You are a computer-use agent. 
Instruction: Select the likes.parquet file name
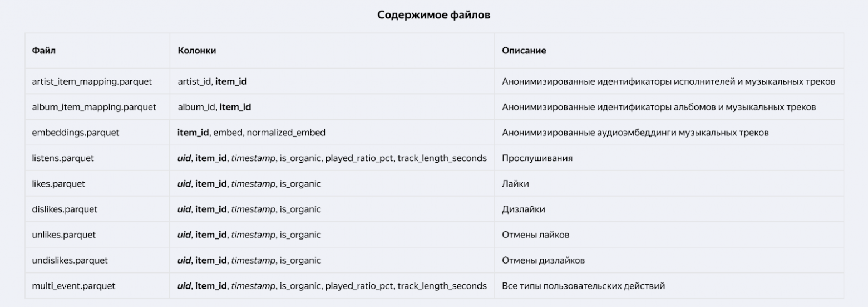[x=58, y=183]
